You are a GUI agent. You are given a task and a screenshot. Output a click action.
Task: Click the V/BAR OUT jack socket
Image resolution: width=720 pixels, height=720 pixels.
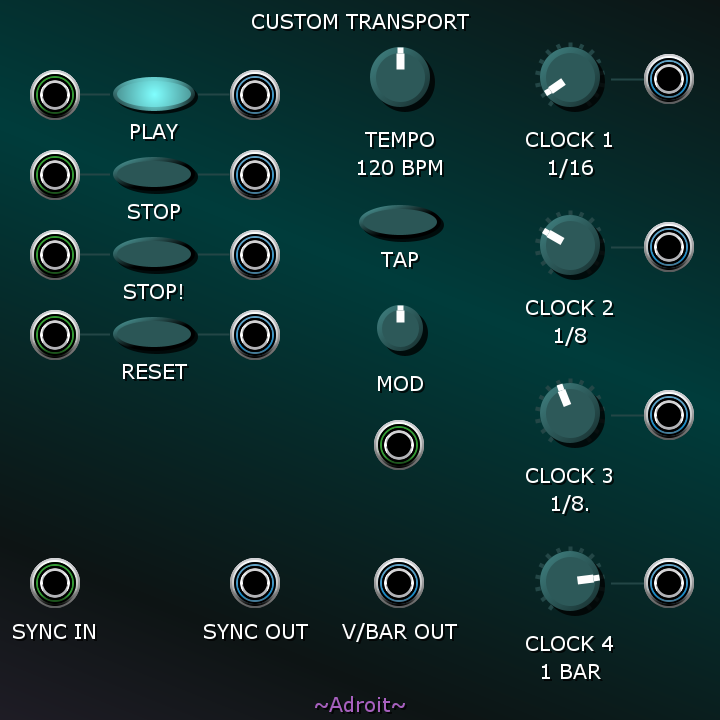click(x=399, y=583)
